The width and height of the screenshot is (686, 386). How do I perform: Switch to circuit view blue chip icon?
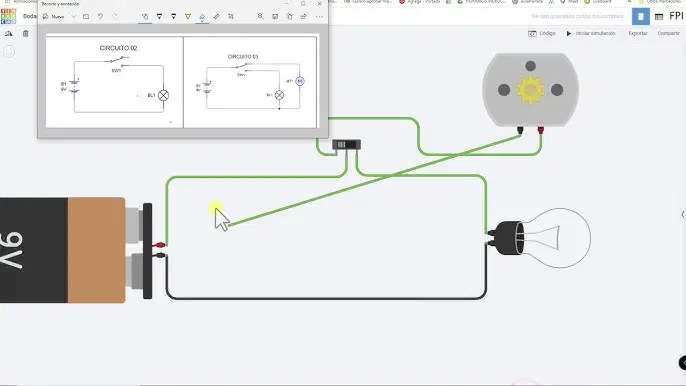[640, 17]
